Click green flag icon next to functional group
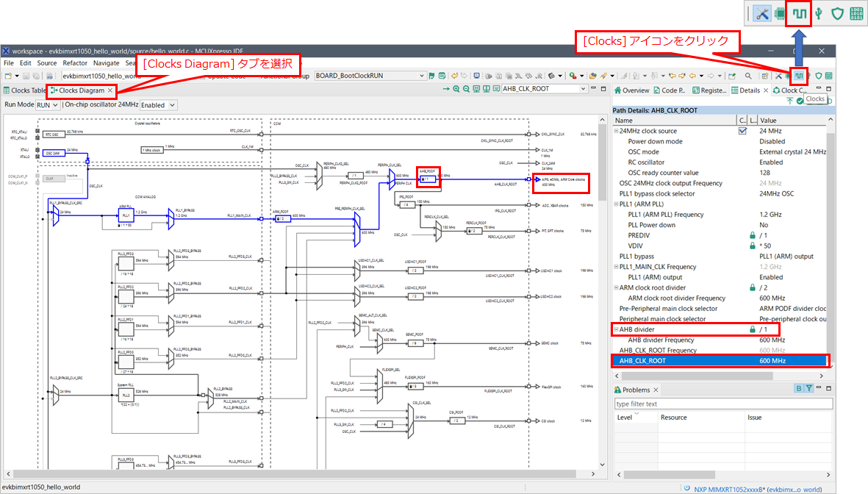This screenshot has height=494, width=868. pos(431,76)
